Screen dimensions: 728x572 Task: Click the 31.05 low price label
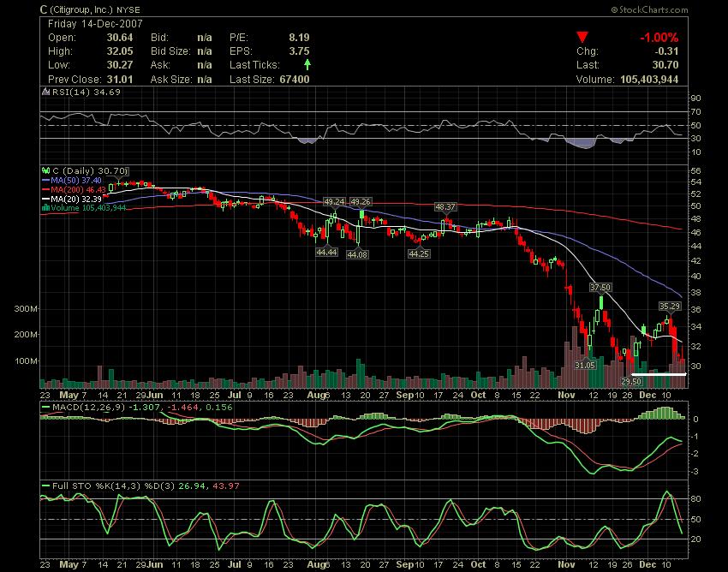click(584, 365)
